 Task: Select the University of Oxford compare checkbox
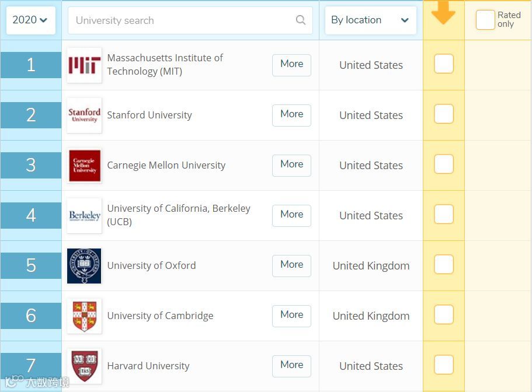[x=444, y=264]
